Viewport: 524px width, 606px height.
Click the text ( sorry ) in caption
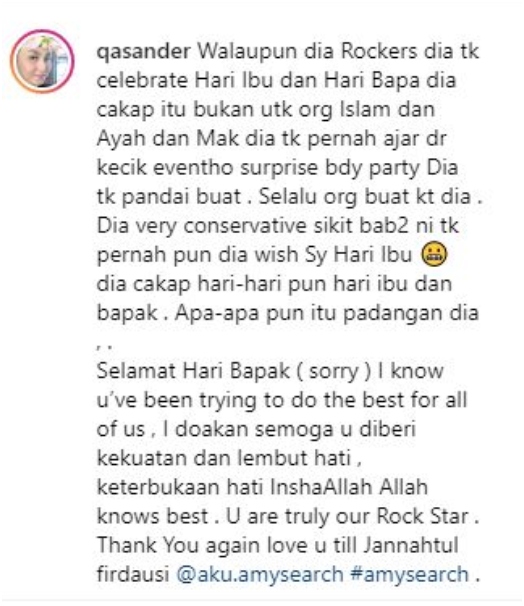334,371
